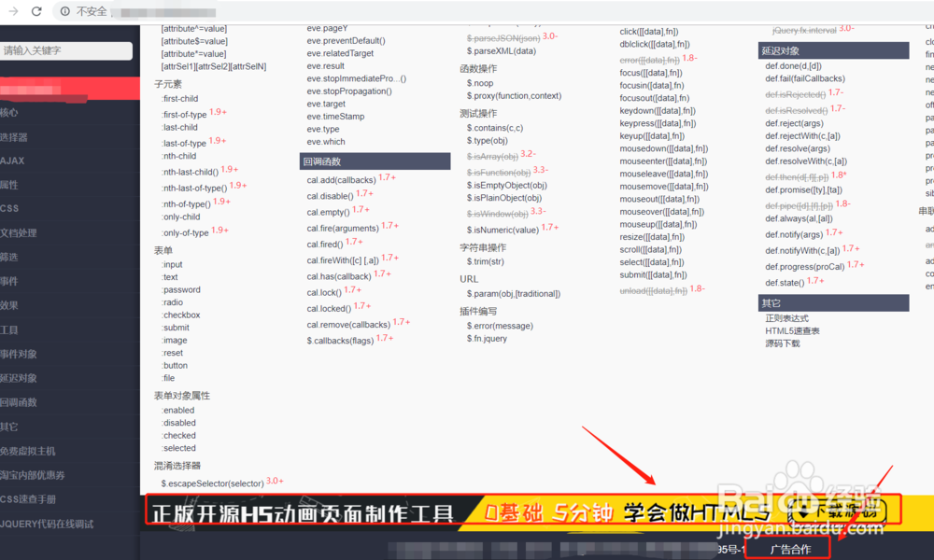Open the 事件 sidebar item
This screenshot has height=560, width=934.
9,281
